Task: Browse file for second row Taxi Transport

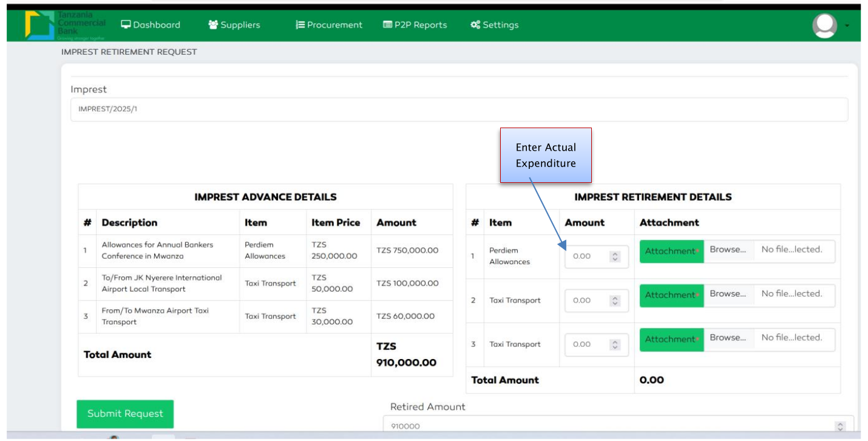Action: (728, 294)
